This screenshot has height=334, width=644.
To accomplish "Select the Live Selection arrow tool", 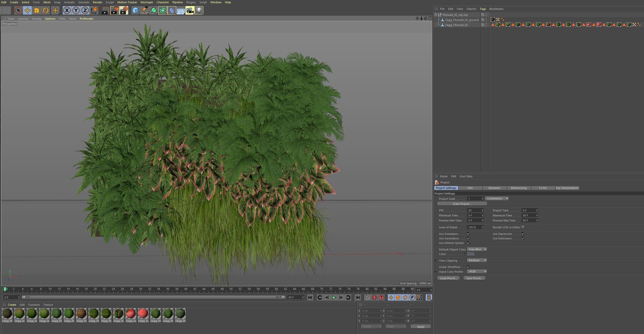I will point(18,10).
